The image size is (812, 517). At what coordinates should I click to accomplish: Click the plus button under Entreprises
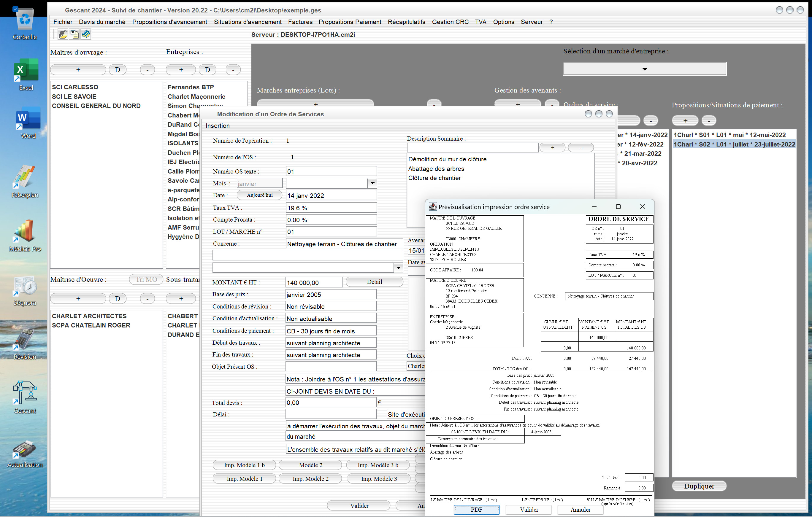click(x=181, y=70)
